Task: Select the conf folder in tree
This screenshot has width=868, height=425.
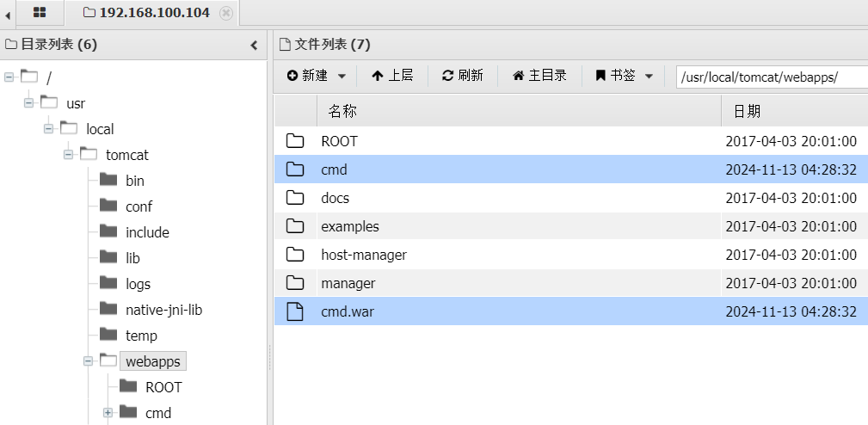Action: click(138, 206)
